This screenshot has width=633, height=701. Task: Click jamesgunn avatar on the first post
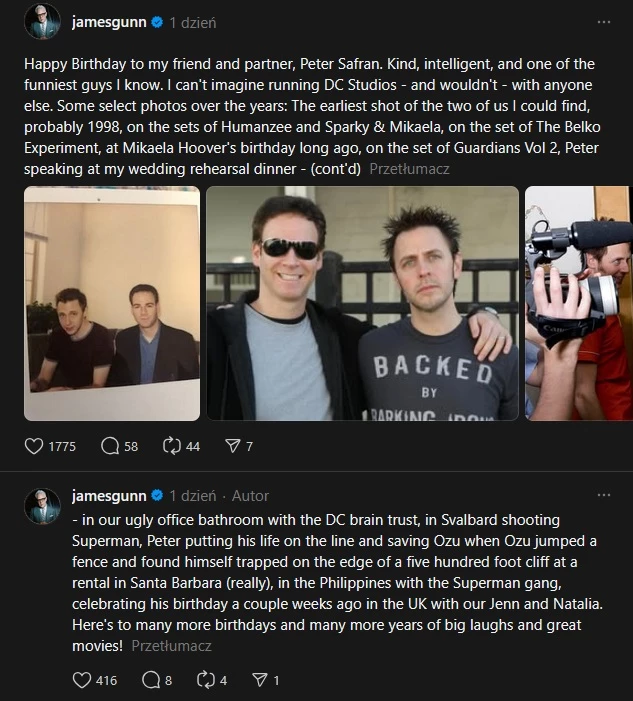point(42,21)
